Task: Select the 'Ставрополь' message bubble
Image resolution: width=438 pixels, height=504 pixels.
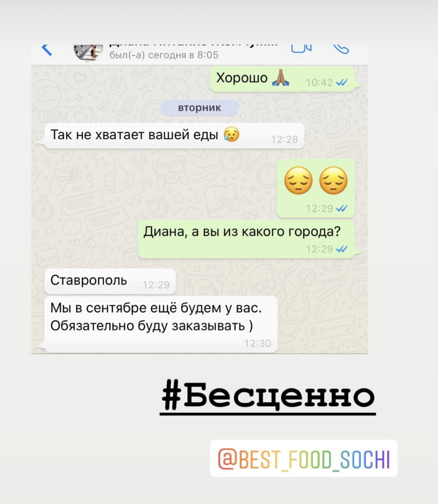Action: 110,281
